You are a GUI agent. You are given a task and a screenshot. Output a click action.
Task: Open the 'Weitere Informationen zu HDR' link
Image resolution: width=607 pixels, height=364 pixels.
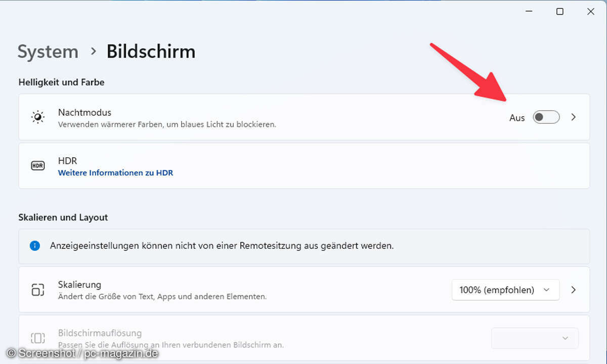click(x=116, y=173)
